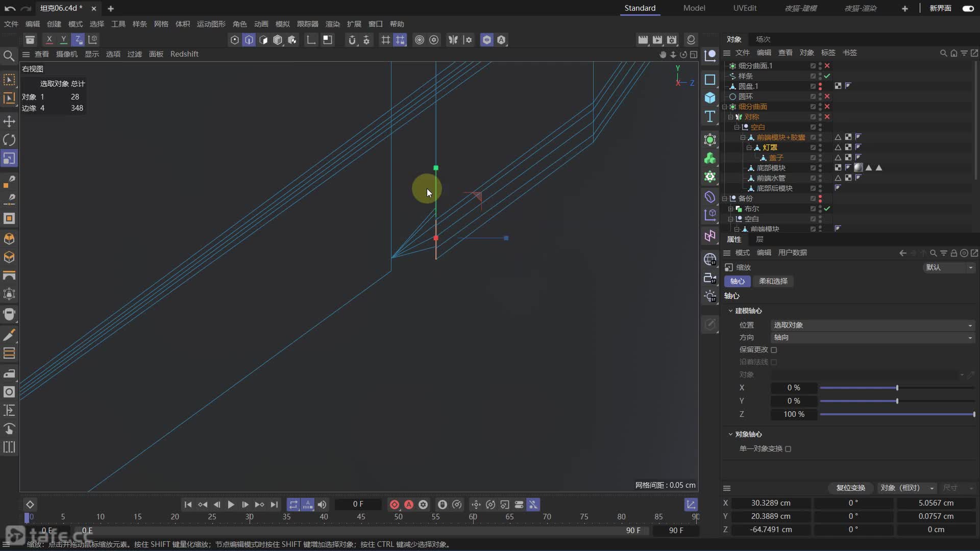Open the search magnifier icon at top left
Screen dimensions: 980x551
click(9, 56)
